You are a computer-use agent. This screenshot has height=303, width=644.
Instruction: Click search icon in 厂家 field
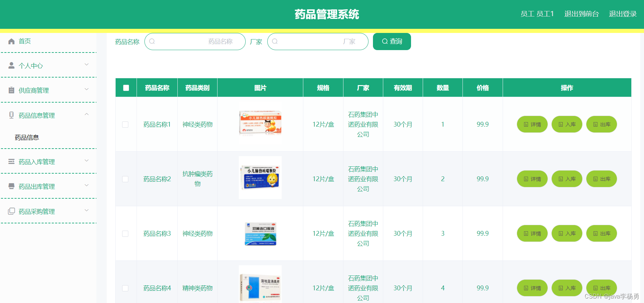click(x=275, y=41)
